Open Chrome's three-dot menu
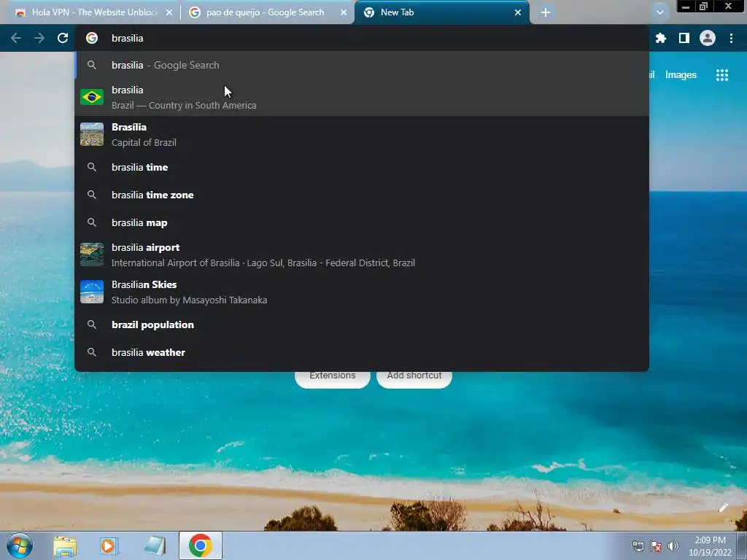 (731, 38)
